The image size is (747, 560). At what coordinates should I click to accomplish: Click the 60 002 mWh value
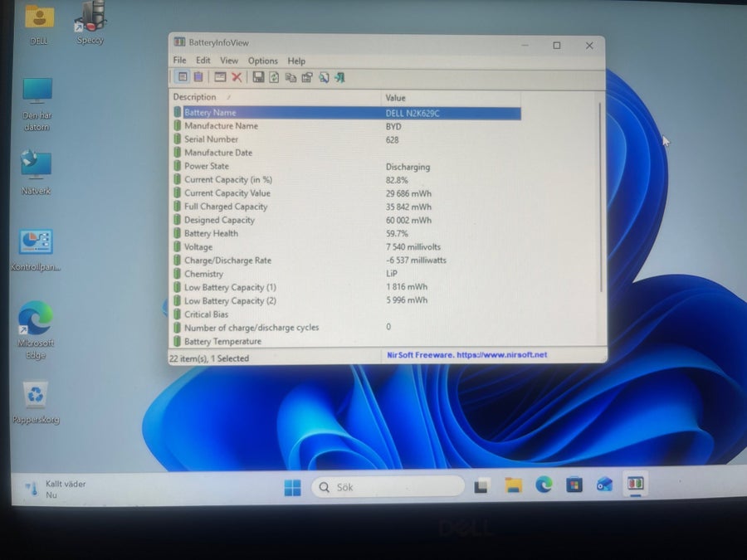tap(408, 220)
